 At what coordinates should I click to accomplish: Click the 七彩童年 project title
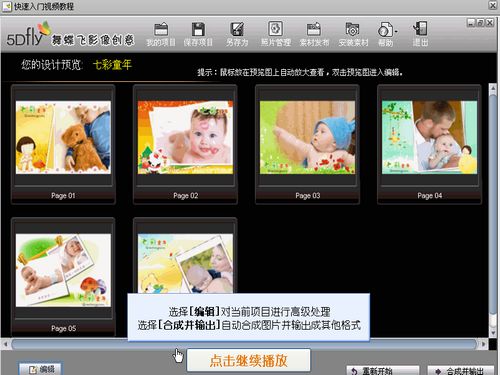click(112, 65)
